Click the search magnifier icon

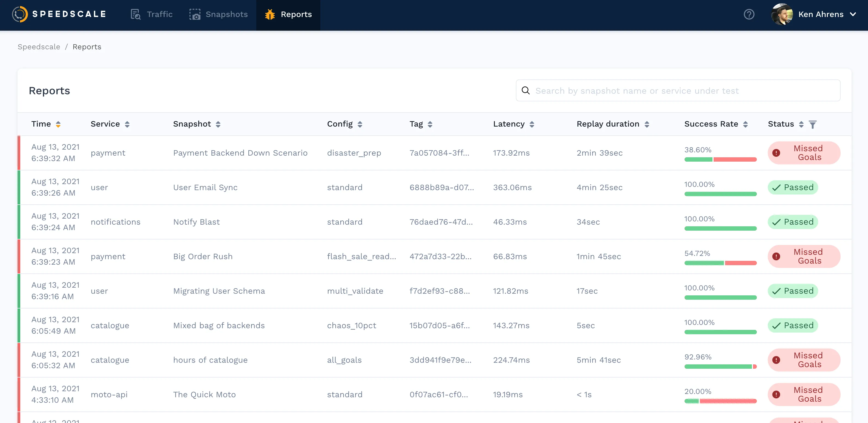[x=526, y=90]
